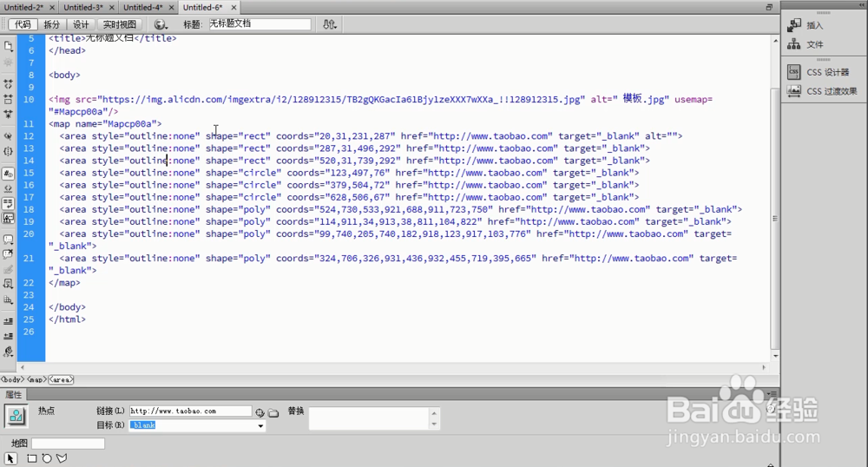Click <map name="Mapcp00a"> line
Viewport: 868px width, 467px height.
pyautogui.click(x=105, y=124)
